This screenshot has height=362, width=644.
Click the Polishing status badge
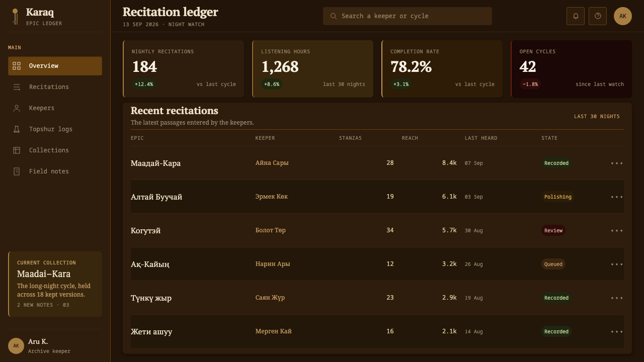tap(558, 197)
